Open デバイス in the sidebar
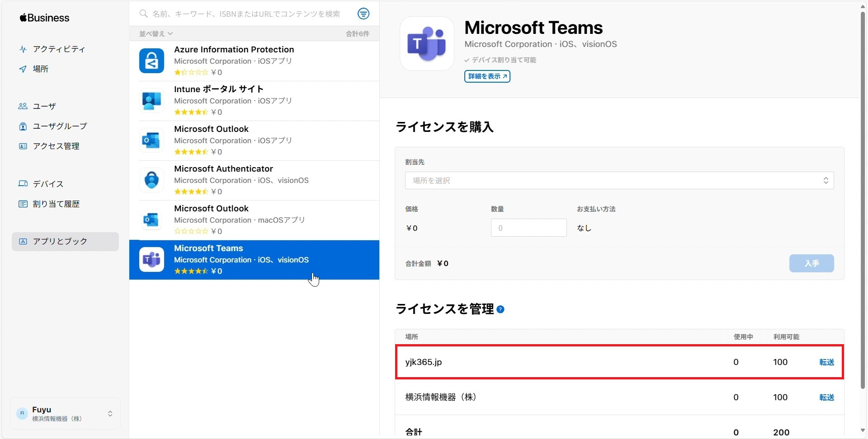This screenshot has width=868, height=439. pyautogui.click(x=48, y=184)
